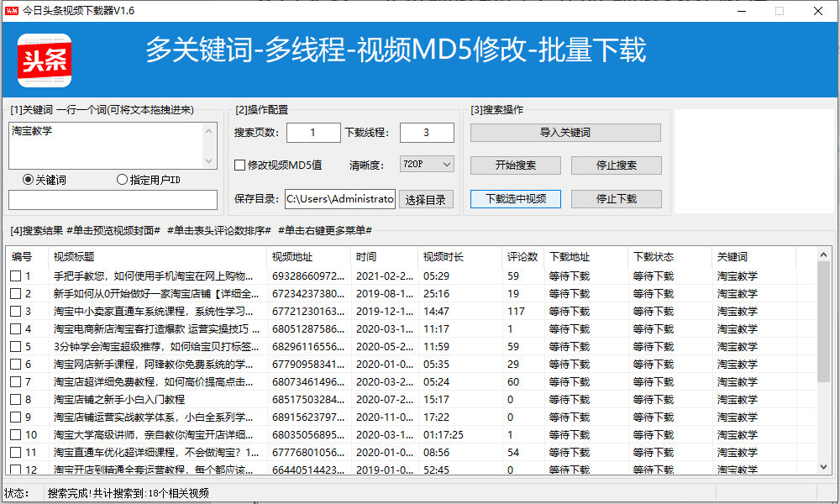
Task: Select the 指定用户ID radio button
Action: [122, 180]
